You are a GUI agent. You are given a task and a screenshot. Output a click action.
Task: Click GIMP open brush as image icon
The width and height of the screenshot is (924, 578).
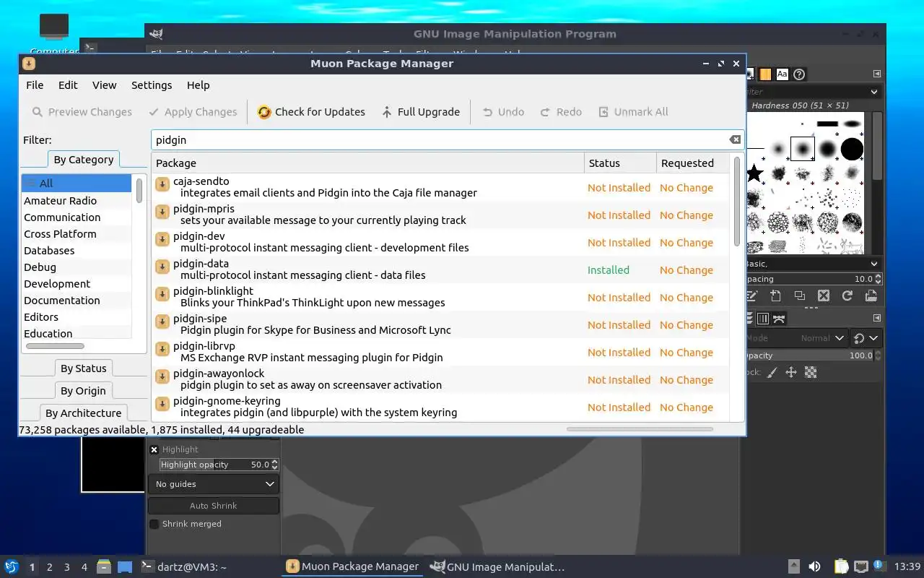coord(871,296)
